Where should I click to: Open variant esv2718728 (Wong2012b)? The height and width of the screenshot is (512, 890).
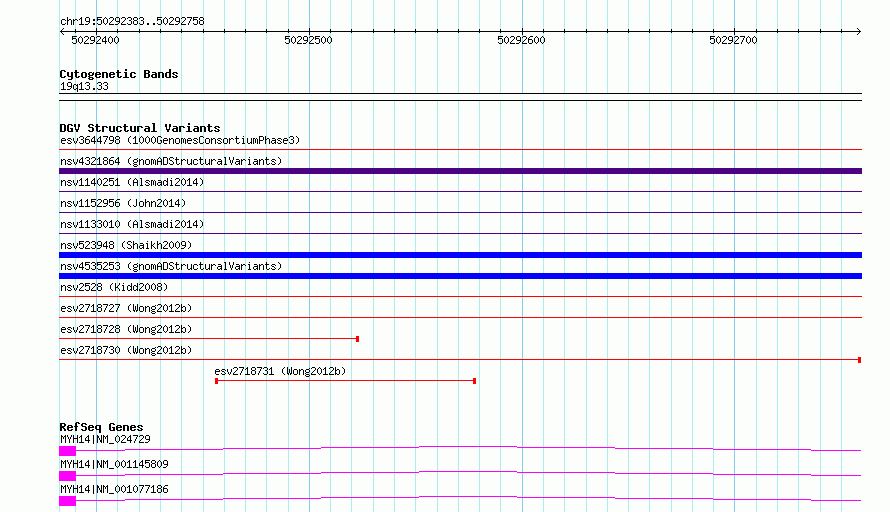coord(126,329)
